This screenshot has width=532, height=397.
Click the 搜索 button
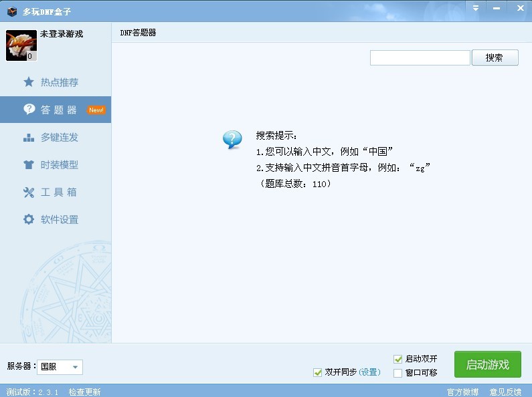pyautogui.click(x=495, y=57)
